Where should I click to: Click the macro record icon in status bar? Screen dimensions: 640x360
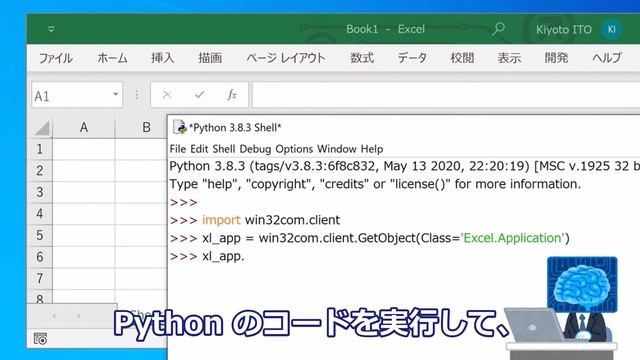pyautogui.click(x=40, y=338)
